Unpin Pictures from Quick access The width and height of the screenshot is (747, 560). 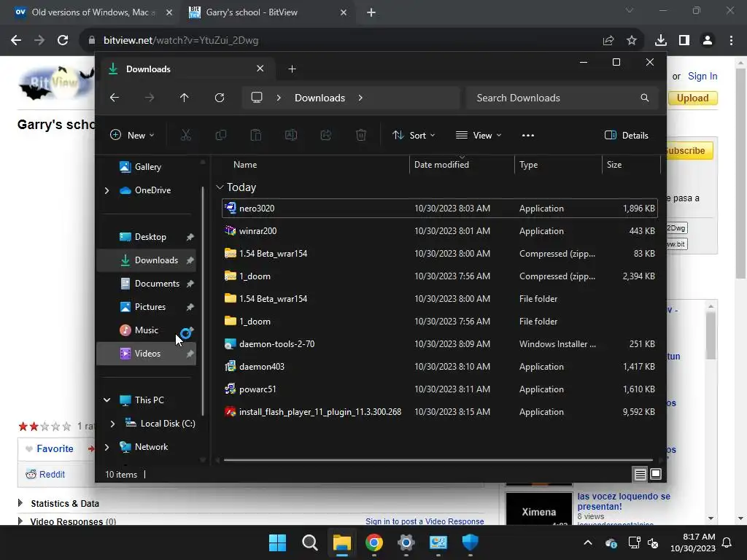(190, 307)
